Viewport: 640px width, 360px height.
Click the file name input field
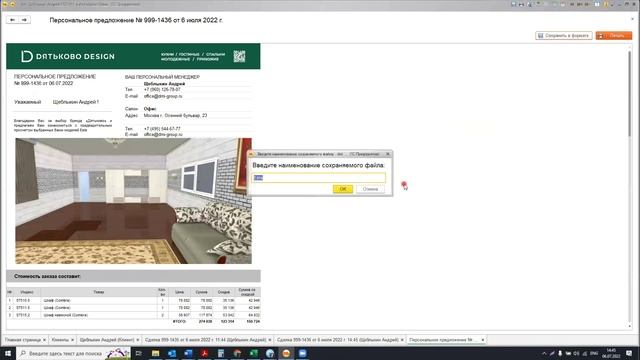(319, 178)
